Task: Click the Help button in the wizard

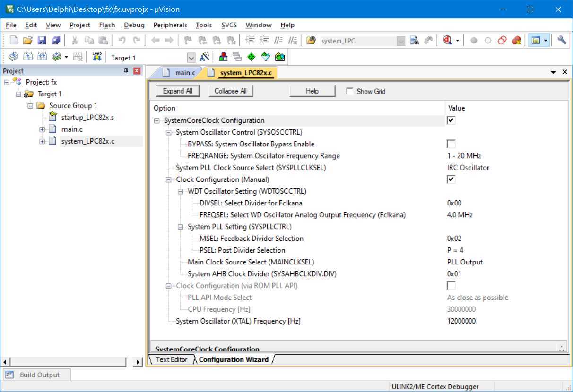Action: [x=312, y=91]
